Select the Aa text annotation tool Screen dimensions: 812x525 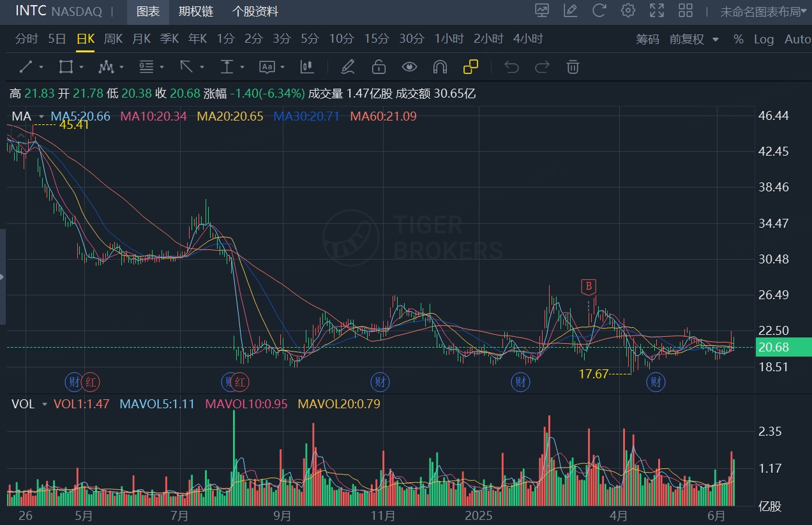tap(267, 66)
